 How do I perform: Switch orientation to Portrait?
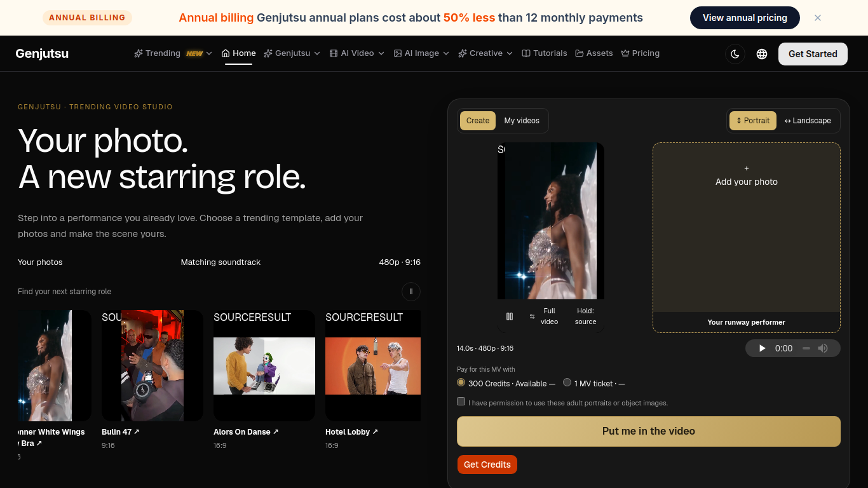[x=753, y=121]
